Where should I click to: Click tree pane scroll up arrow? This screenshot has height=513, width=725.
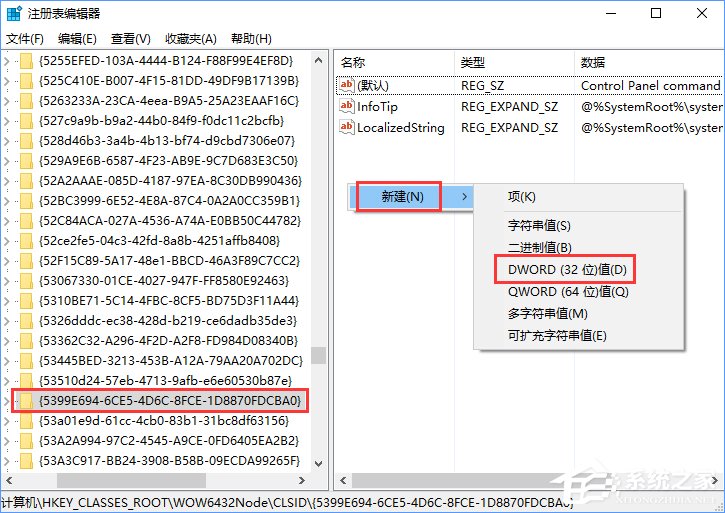(x=318, y=60)
